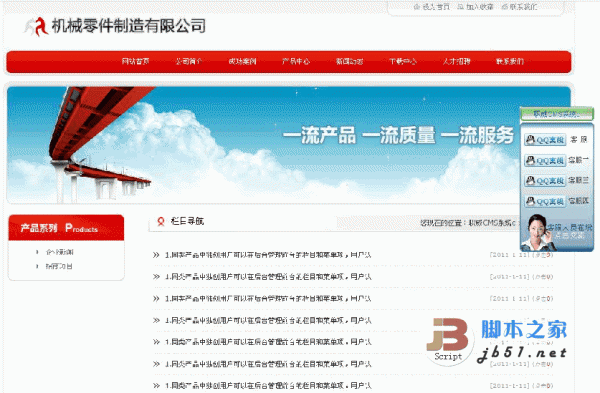Click the red icon beside 栏目导航

pyautogui.click(x=161, y=221)
